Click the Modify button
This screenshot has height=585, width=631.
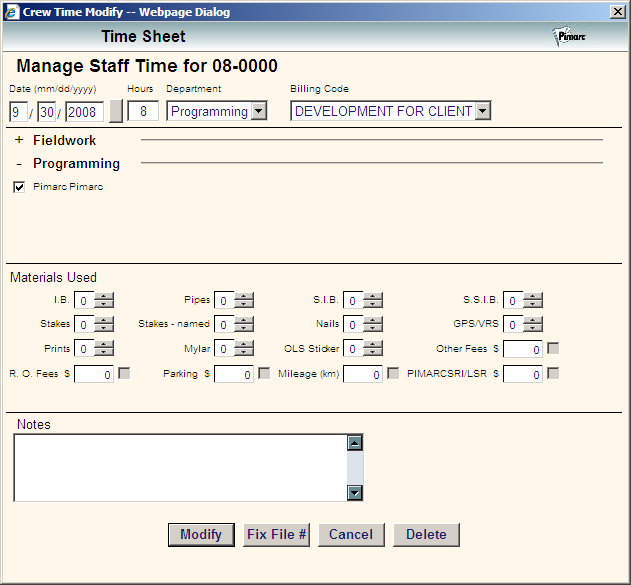click(x=201, y=535)
